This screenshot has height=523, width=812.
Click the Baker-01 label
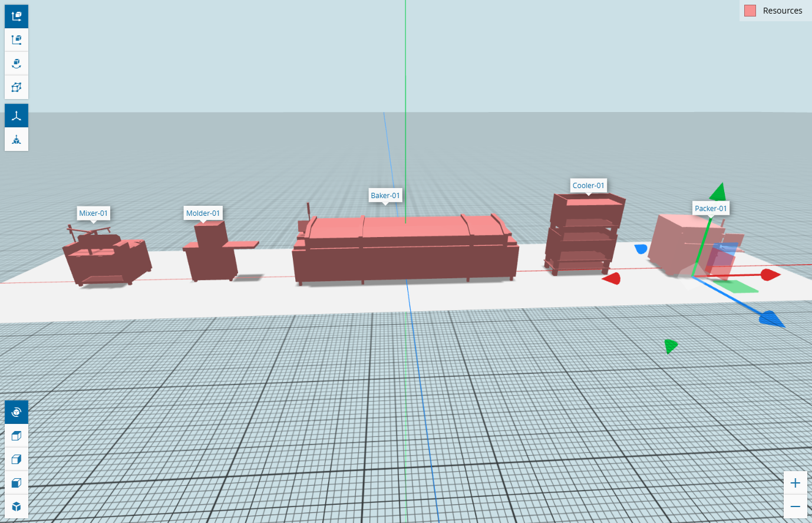385,195
